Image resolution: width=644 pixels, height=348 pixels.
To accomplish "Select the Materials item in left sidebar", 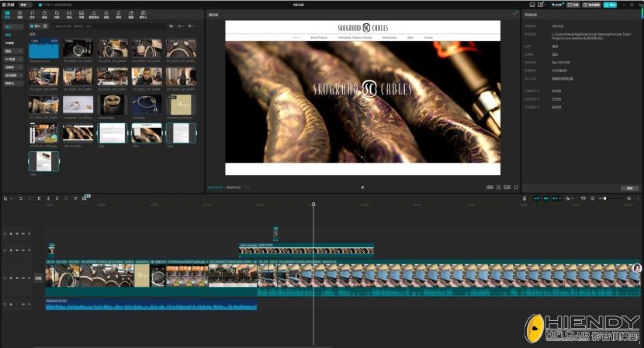I will coord(9,35).
